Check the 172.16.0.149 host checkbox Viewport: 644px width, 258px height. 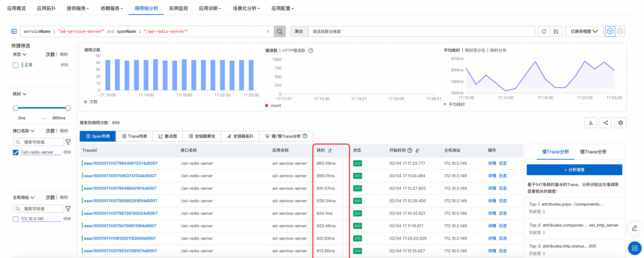click(15, 219)
